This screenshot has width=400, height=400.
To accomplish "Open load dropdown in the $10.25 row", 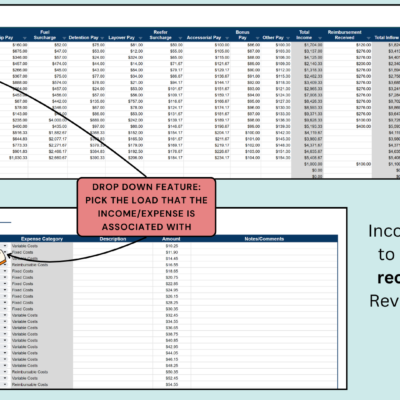I will tap(5, 246).
